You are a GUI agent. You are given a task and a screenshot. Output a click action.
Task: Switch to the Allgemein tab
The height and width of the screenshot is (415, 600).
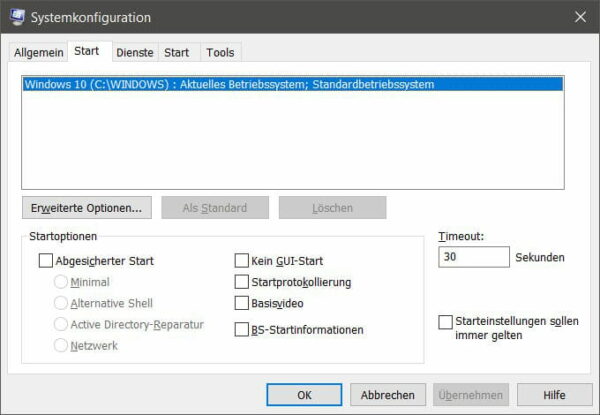coord(39,52)
